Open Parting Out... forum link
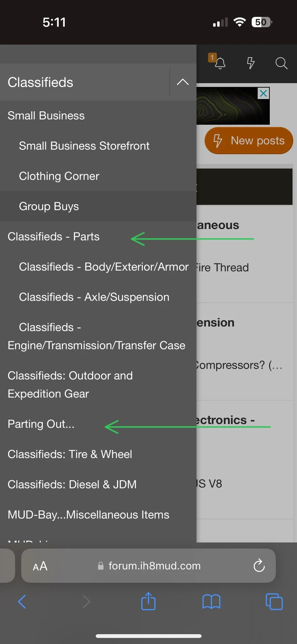The width and height of the screenshot is (297, 644). (x=41, y=424)
